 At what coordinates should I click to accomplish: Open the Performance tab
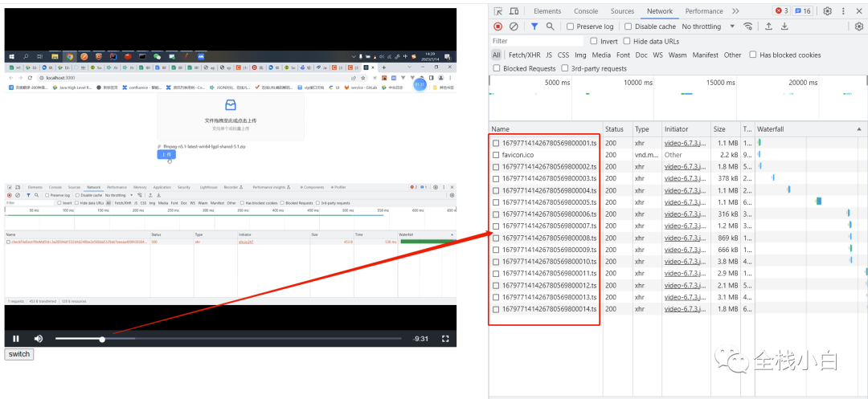pos(704,11)
